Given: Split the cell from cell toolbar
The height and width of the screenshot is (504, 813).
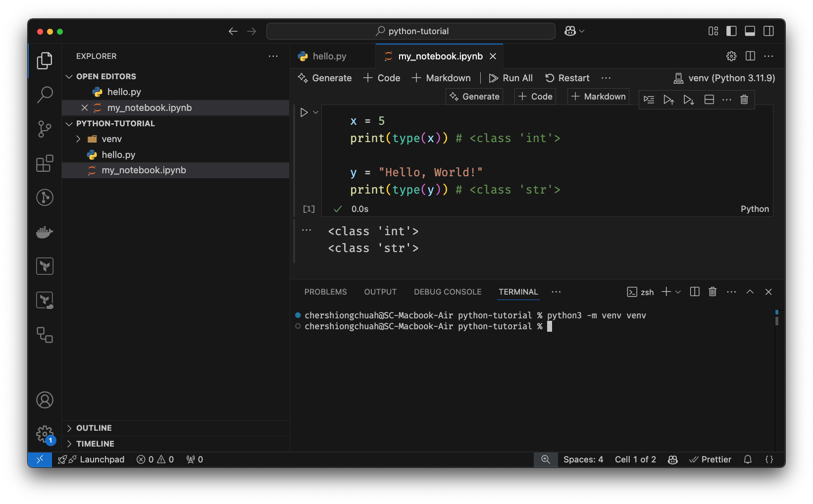Looking at the screenshot, I should pyautogui.click(x=709, y=100).
